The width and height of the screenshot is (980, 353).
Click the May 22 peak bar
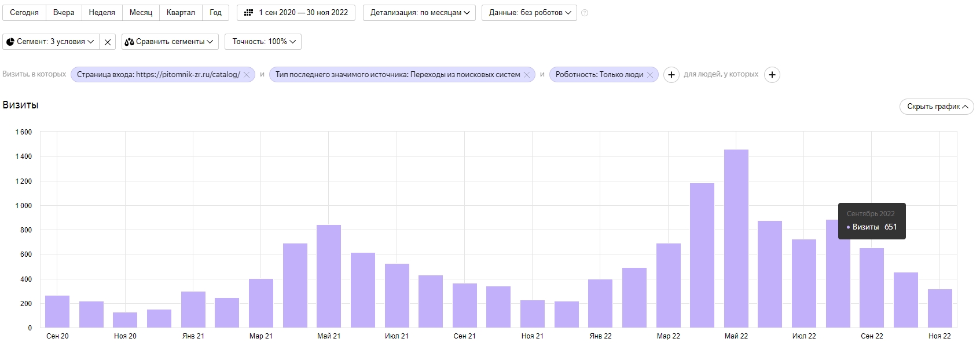coord(736,238)
